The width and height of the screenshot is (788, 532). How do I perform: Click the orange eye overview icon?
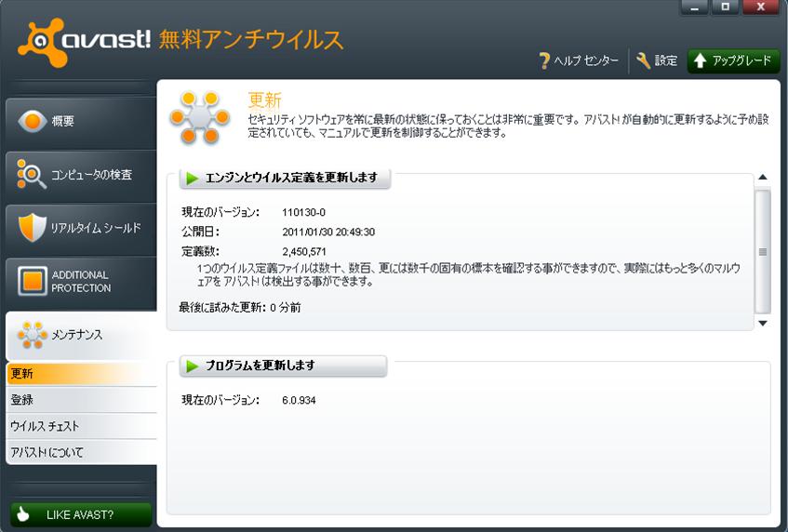pos(33,121)
